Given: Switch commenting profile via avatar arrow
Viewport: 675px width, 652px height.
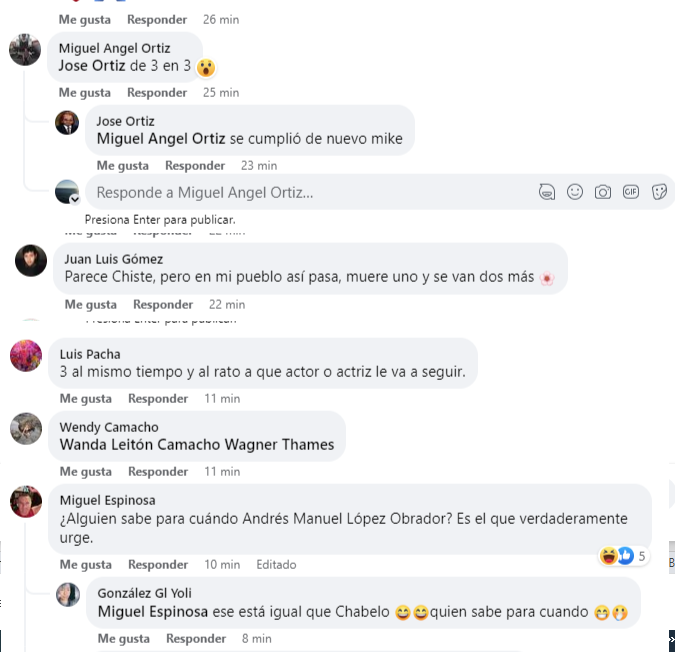Looking at the screenshot, I should coord(74,200).
